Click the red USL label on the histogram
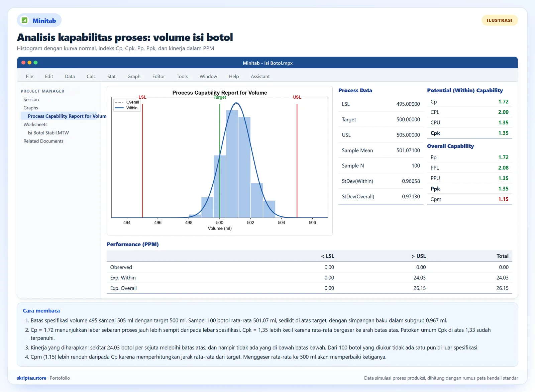This screenshot has height=392, width=535. (x=297, y=97)
